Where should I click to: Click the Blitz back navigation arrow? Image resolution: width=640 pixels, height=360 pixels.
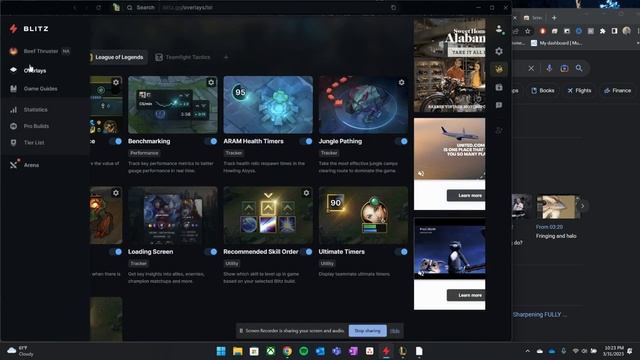tap(75, 7)
